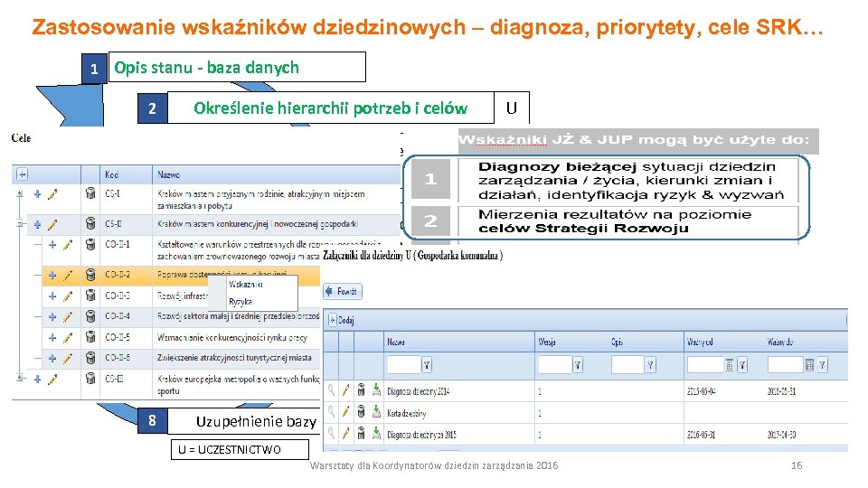Image resolution: width=868 pixels, height=488 pixels.
Task: Open the Ważny do filter funnel dropdown
Action: (x=823, y=364)
